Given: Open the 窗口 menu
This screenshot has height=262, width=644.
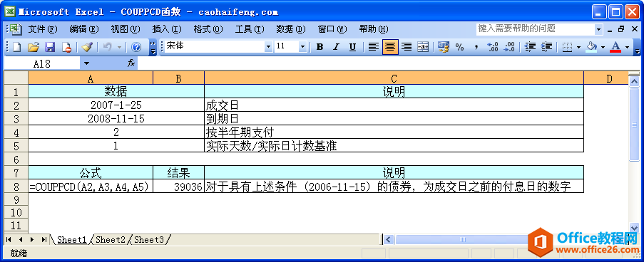Looking at the screenshot, I should (332, 29).
